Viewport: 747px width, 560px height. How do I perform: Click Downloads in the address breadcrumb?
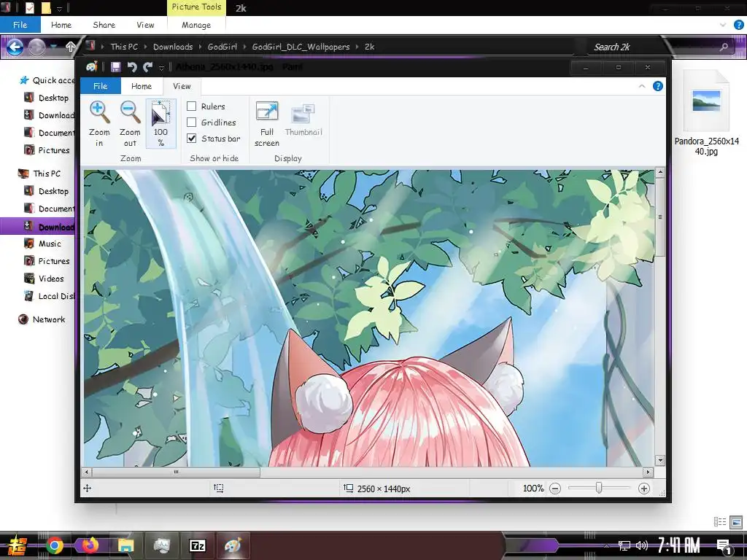[173, 47]
